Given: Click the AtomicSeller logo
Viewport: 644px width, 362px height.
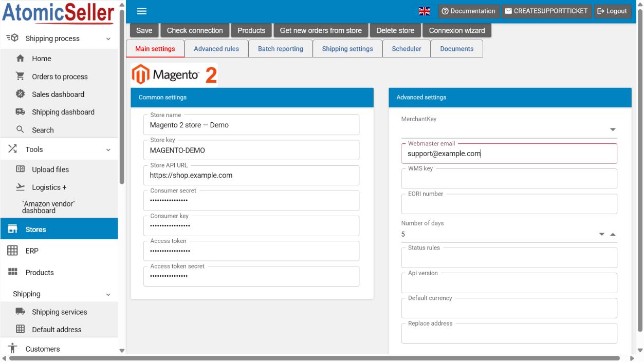Looking at the screenshot, I should coord(58,13).
